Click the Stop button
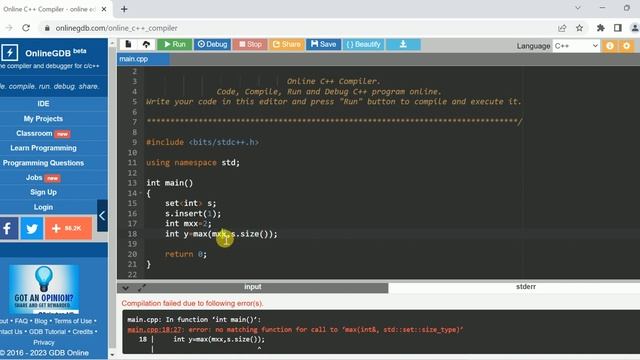The image size is (640, 360). click(x=250, y=44)
